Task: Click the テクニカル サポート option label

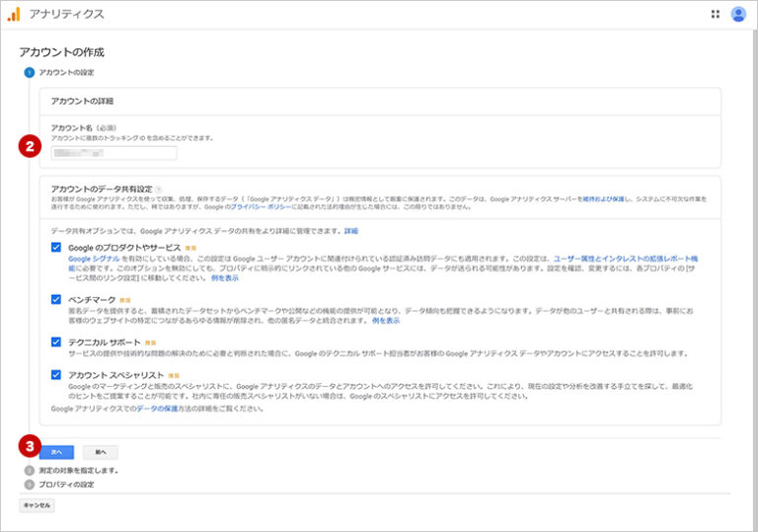Action: (105, 342)
